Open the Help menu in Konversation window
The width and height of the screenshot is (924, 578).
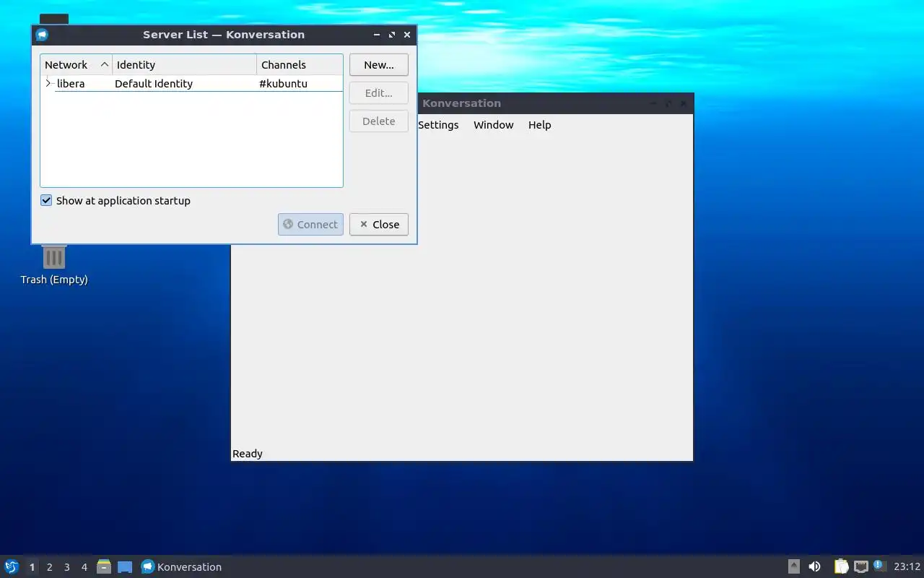click(x=539, y=124)
